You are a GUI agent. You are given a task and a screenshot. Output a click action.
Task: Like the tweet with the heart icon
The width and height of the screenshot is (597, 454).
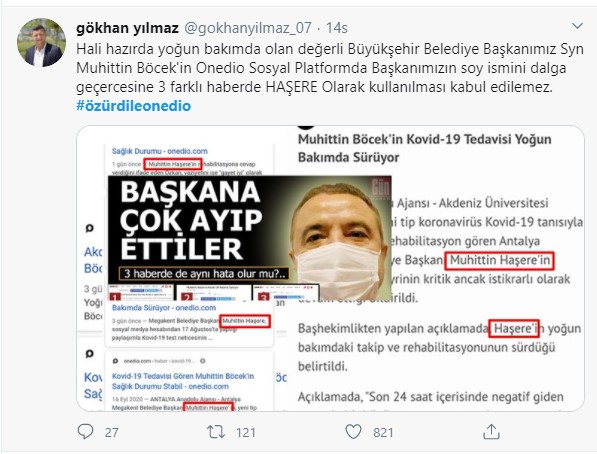(353, 432)
